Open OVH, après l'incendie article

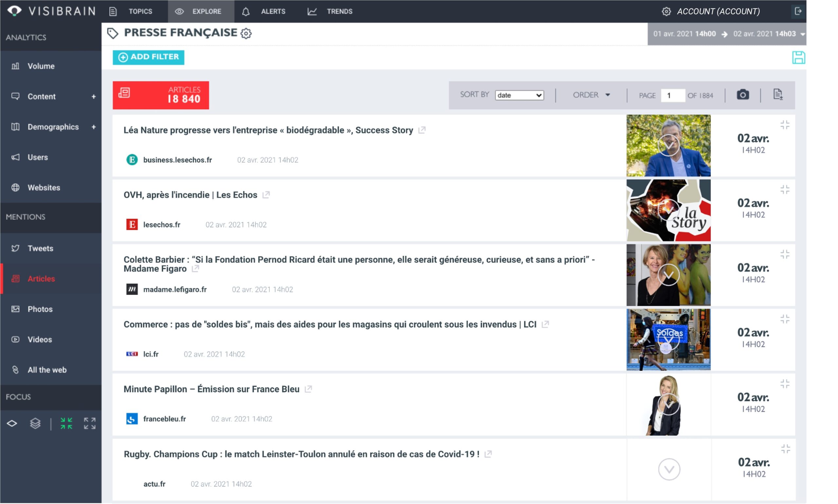(x=190, y=195)
